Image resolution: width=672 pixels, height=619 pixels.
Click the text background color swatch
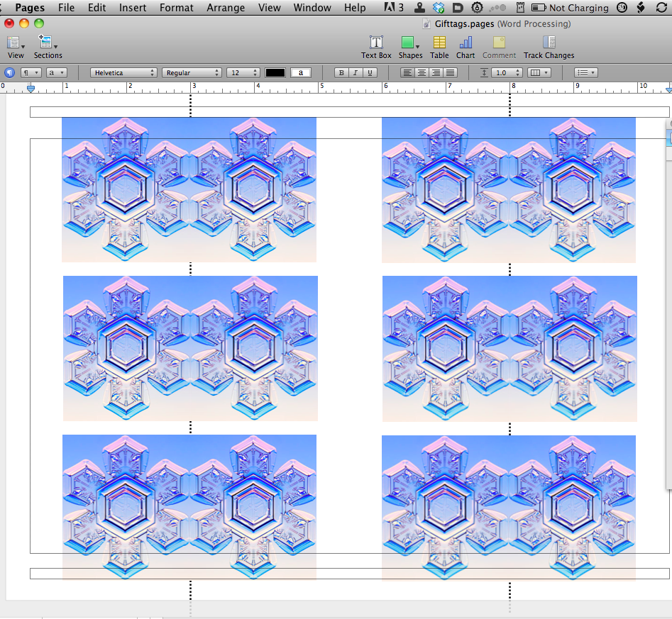coord(300,73)
